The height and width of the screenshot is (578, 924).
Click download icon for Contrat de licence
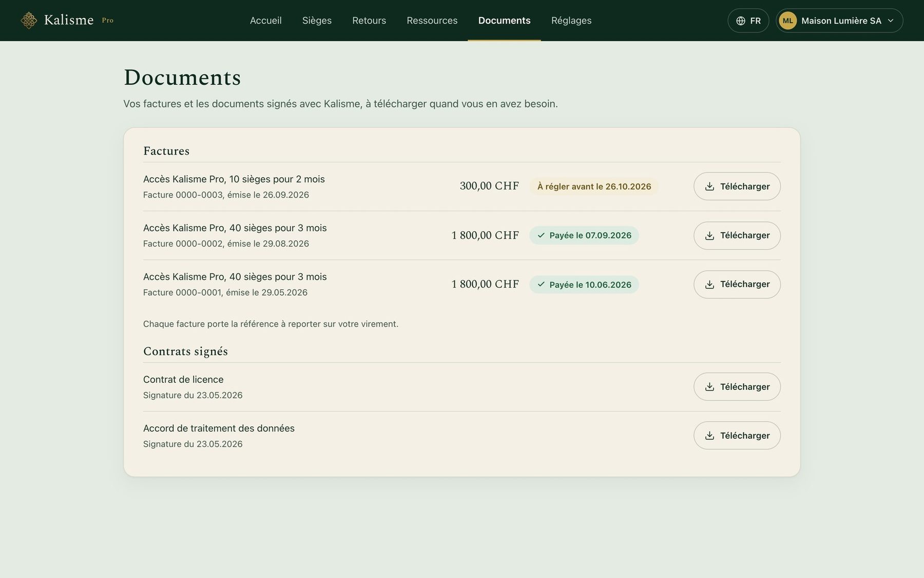[x=709, y=387]
